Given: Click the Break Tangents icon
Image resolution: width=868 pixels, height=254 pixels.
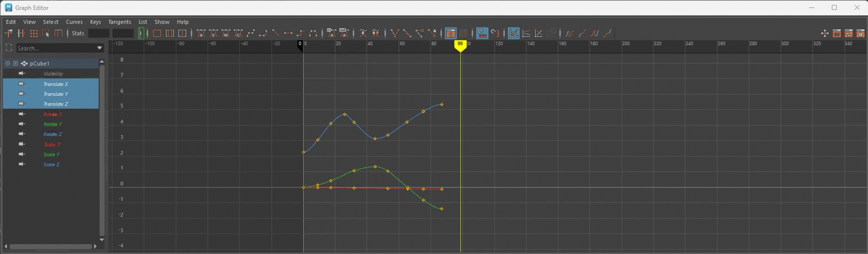Looking at the screenshot, I should [395, 33].
